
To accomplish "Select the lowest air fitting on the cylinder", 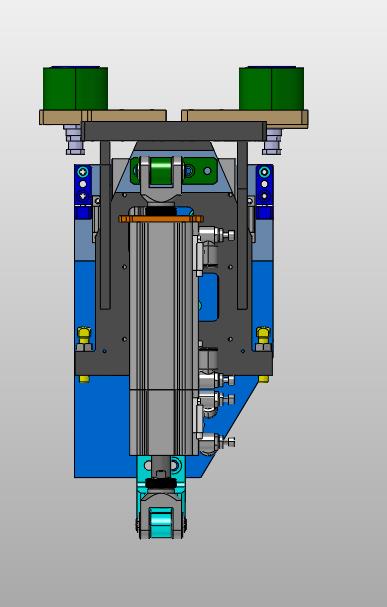I will pos(216,441).
